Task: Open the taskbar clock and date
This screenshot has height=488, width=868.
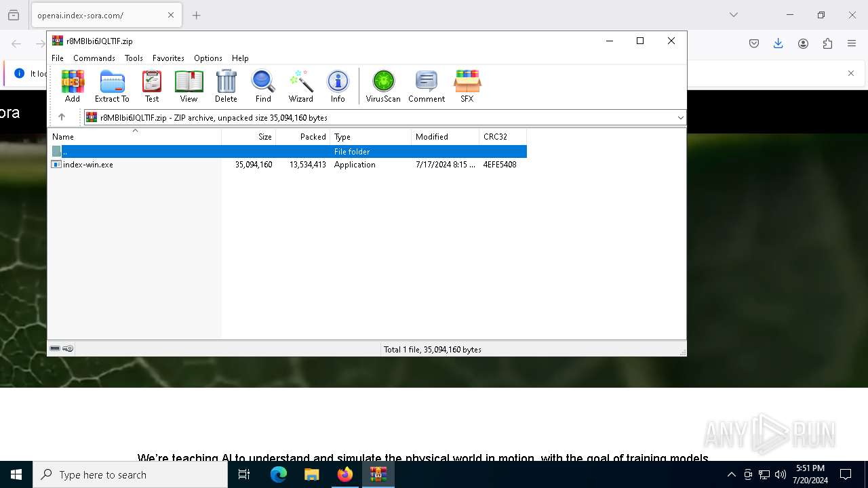Action: [810, 474]
